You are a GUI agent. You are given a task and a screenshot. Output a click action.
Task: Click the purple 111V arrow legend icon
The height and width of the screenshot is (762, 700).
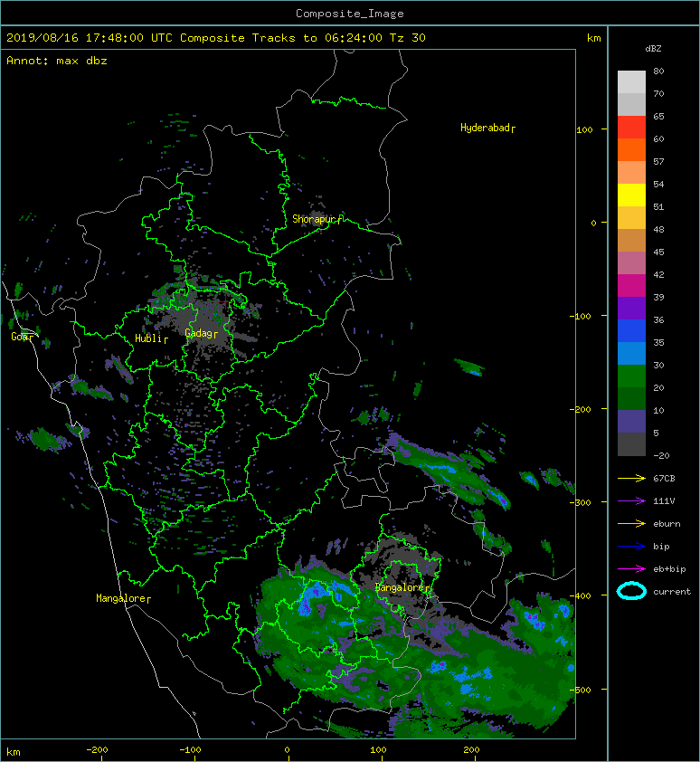point(631,501)
